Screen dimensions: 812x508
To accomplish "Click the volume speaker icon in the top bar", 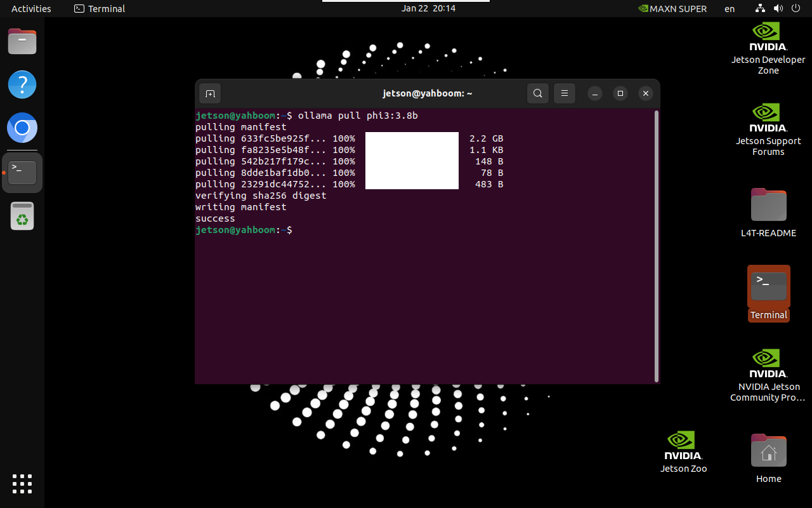I will [x=778, y=8].
